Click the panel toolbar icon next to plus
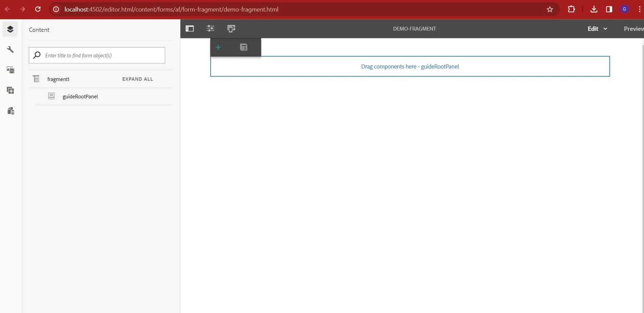The width and height of the screenshot is (644, 313). (243, 47)
